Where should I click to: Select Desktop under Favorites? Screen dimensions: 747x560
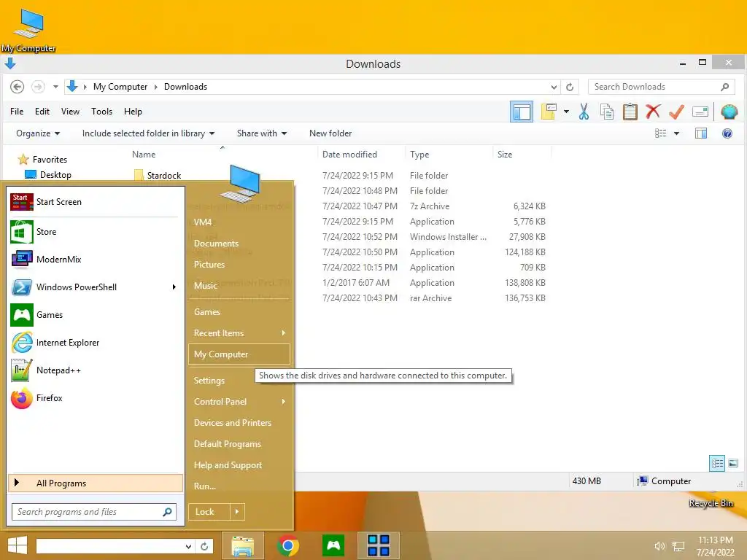pyautogui.click(x=55, y=175)
